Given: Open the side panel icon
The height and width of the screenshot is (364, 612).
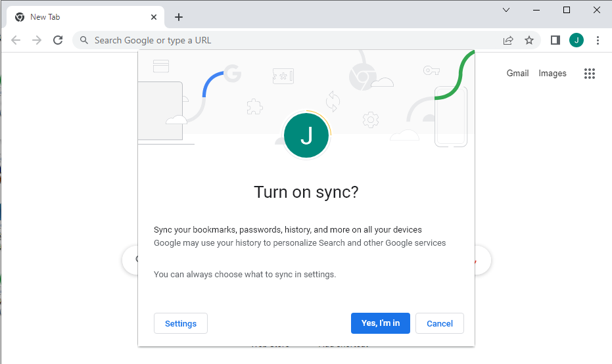Looking at the screenshot, I should click(555, 40).
